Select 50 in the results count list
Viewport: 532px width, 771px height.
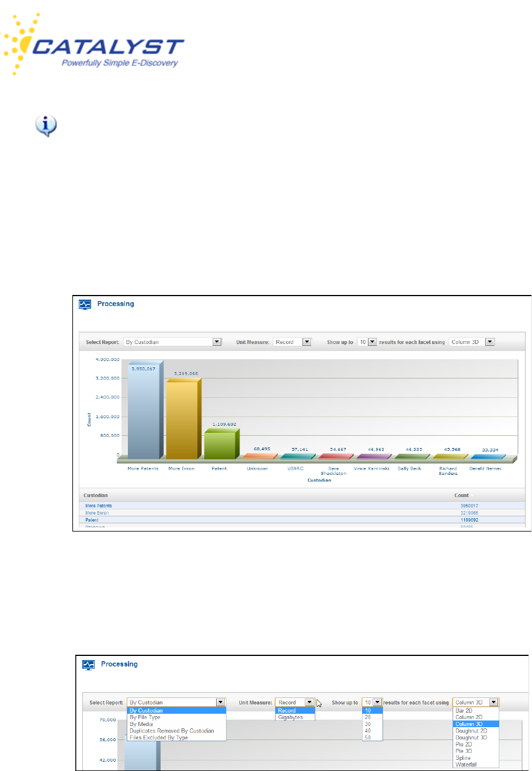[x=372, y=738]
